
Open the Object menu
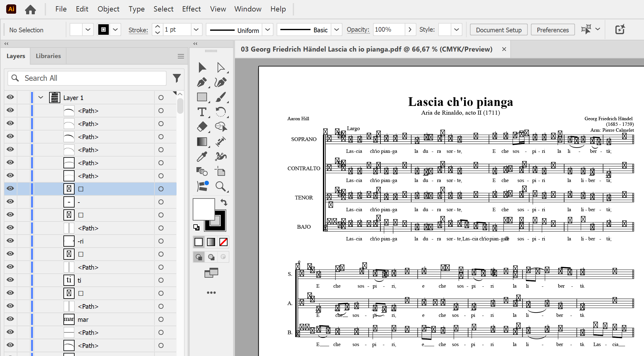click(108, 9)
